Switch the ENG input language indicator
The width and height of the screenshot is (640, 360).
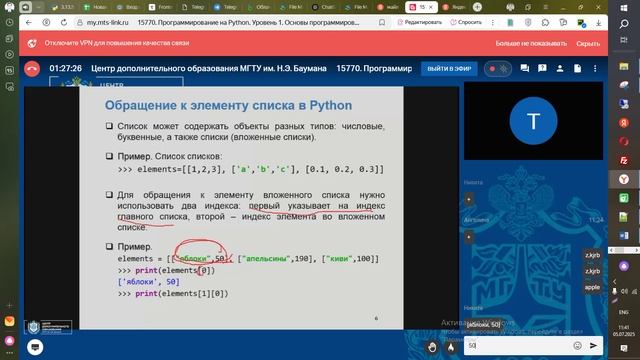623,312
